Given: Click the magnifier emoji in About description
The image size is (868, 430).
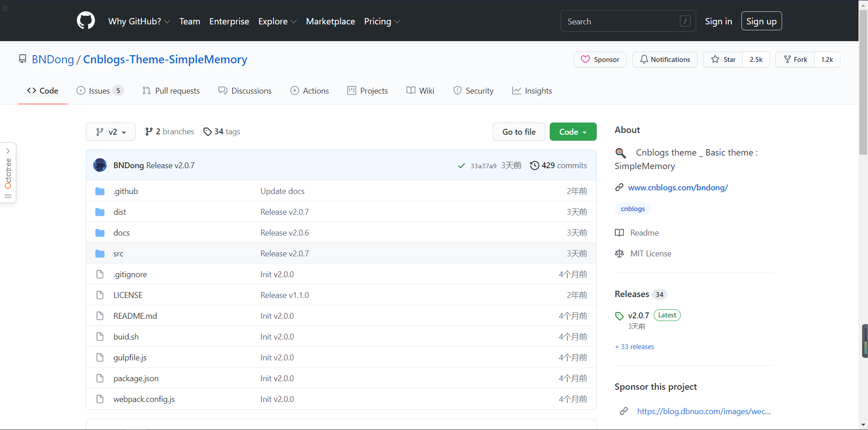Looking at the screenshot, I should [x=621, y=153].
